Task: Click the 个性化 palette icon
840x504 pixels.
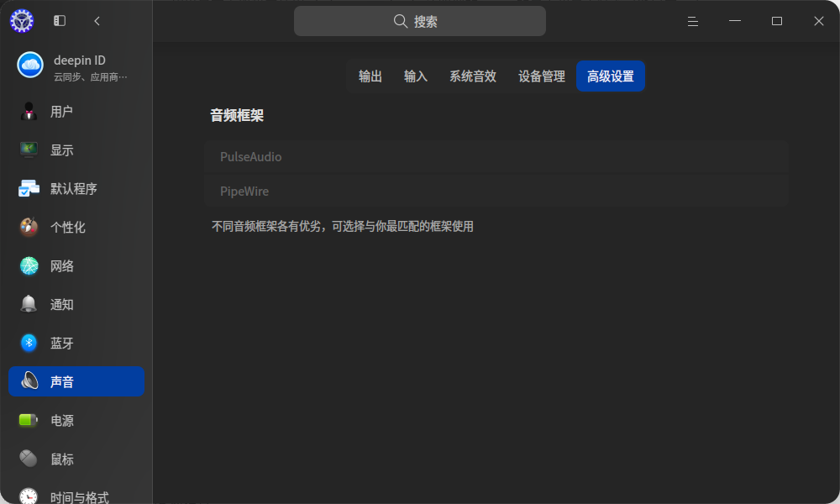Action: [29, 227]
